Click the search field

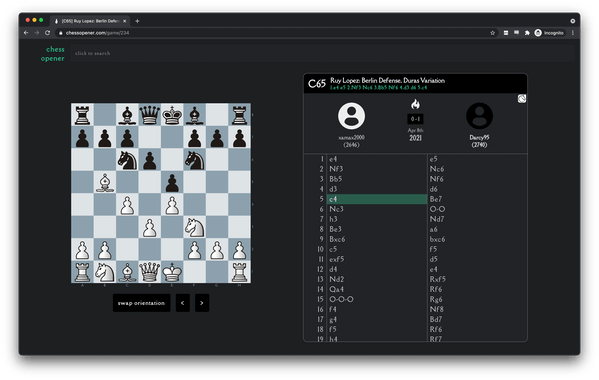tap(322, 53)
